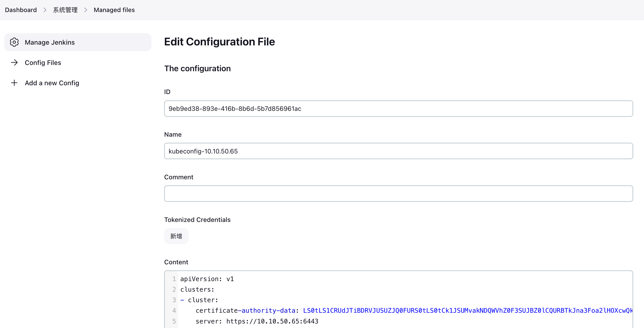Click the Tokenized Credentials label
Viewport: 644px width, 328px height.
click(197, 220)
